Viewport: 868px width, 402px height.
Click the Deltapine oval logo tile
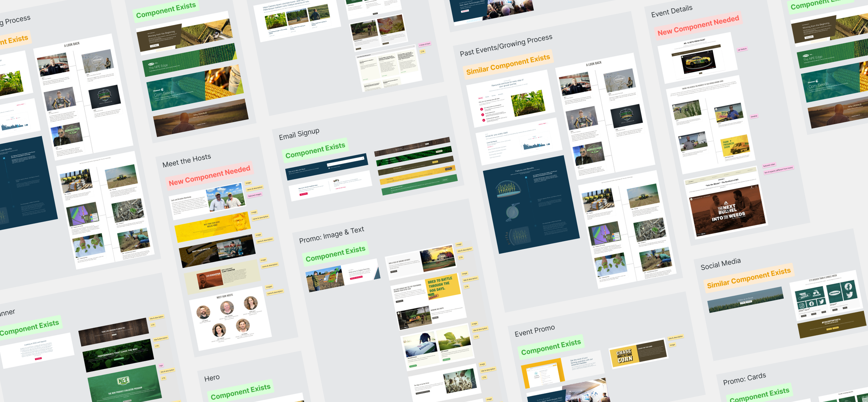[x=835, y=293]
